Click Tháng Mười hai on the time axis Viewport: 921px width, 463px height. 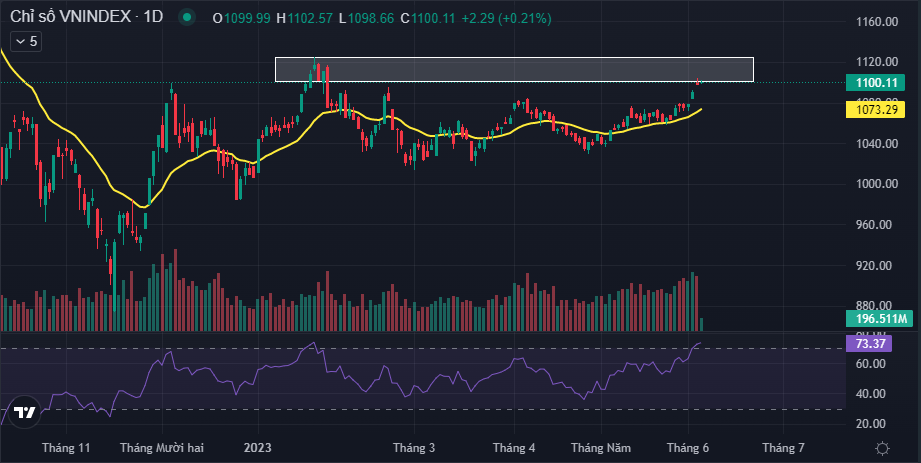162,448
